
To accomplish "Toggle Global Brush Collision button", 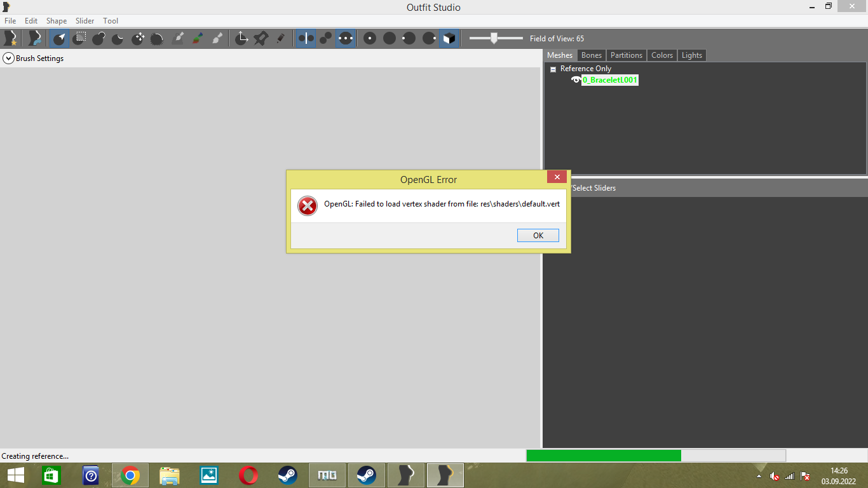I will 345,38.
